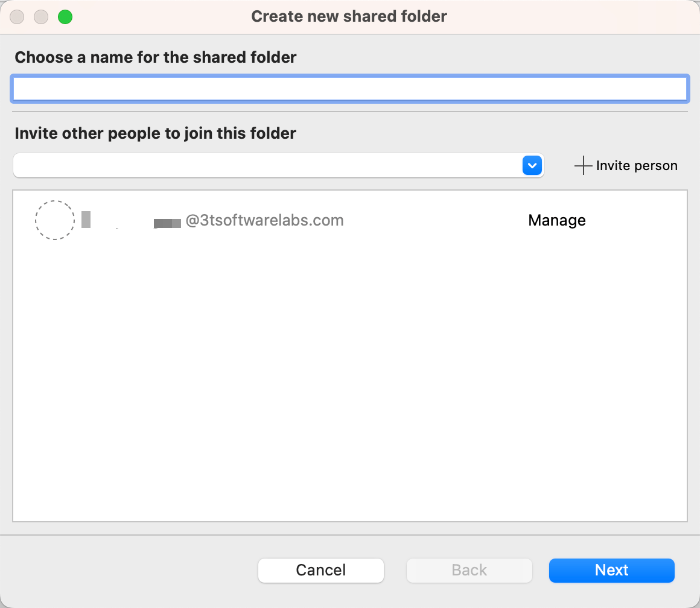Click the Invite other people heading
This screenshot has height=608, width=700.
pyautogui.click(x=156, y=133)
